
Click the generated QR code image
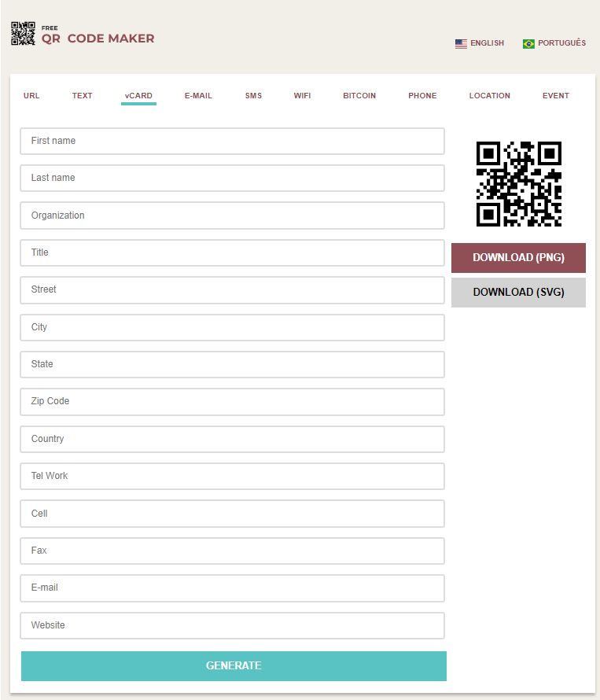[x=518, y=184]
